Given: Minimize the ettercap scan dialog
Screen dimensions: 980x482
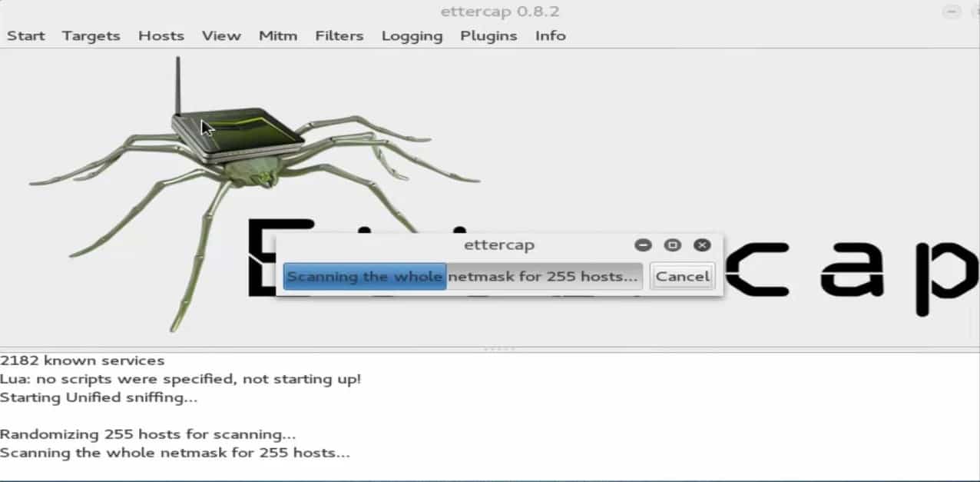Looking at the screenshot, I should click(x=644, y=245).
